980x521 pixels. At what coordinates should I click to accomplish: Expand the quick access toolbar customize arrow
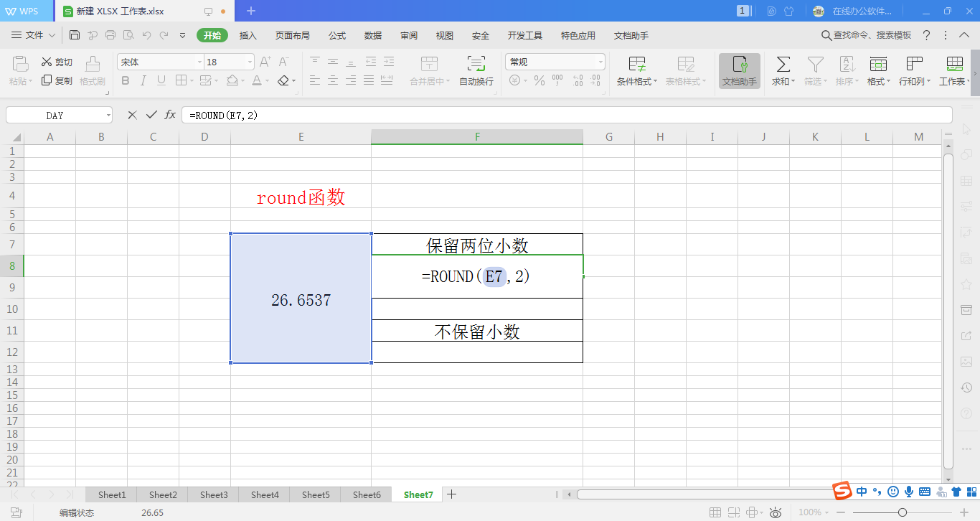point(182,35)
